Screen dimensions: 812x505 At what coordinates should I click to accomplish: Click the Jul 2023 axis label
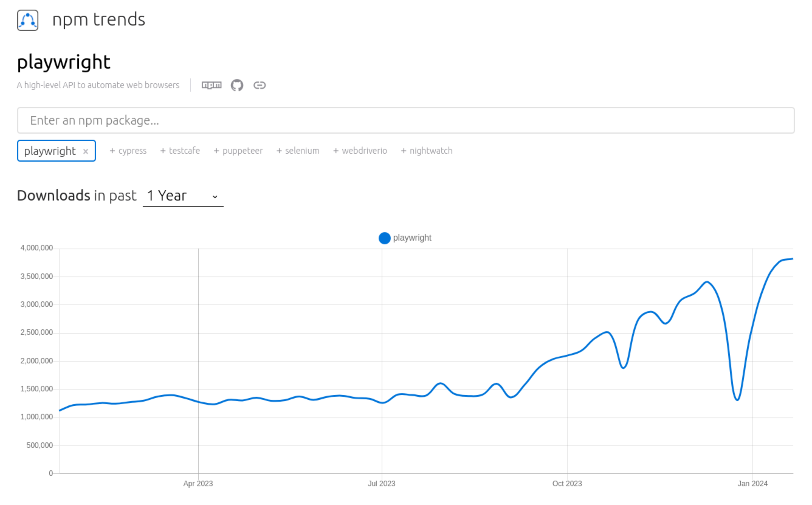[x=382, y=484]
